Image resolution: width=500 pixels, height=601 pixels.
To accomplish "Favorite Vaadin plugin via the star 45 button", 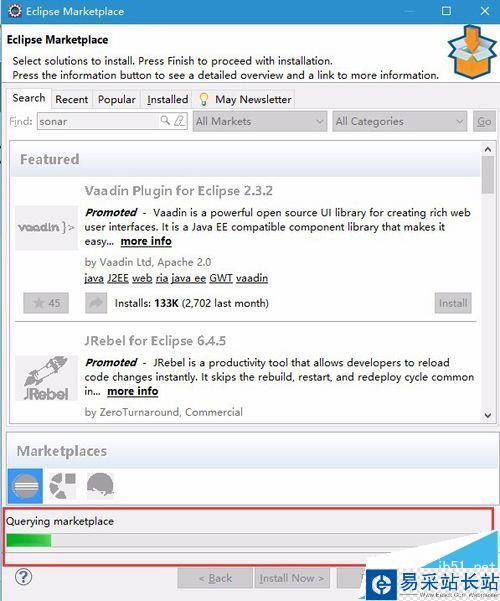I will pyautogui.click(x=46, y=303).
